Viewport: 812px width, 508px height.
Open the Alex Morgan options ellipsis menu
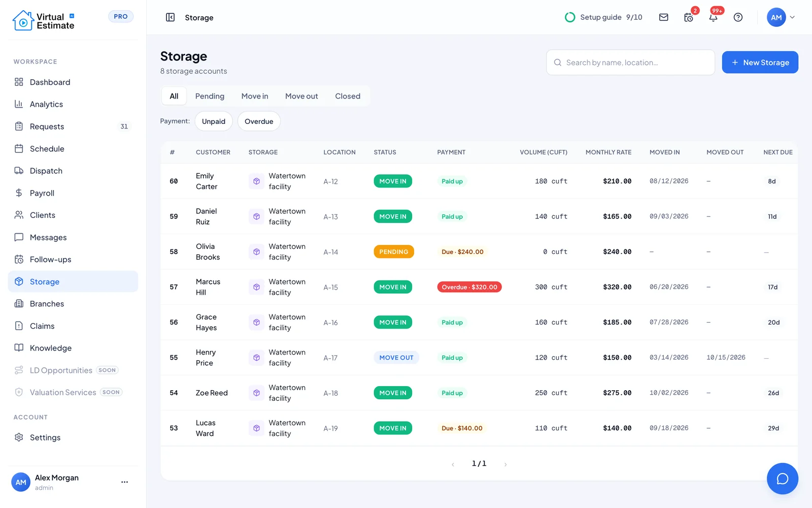click(x=124, y=482)
